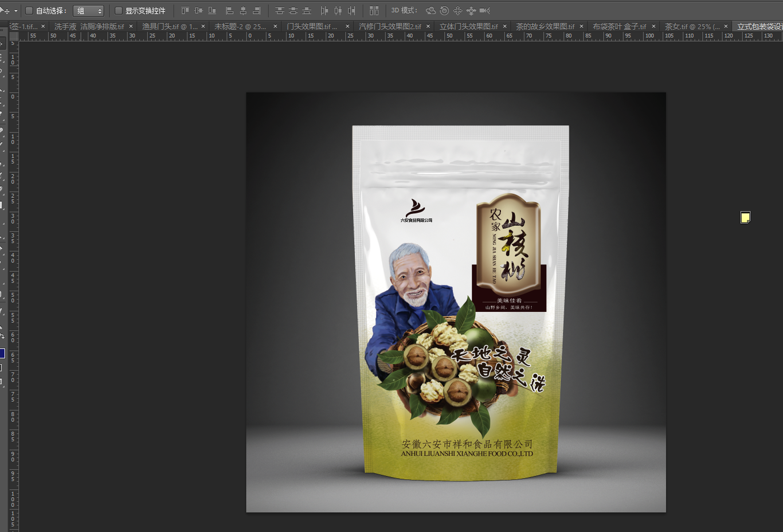Viewport: 783px width, 532px height.
Task: Close the 门头效果图.tif tab
Action: click(347, 26)
